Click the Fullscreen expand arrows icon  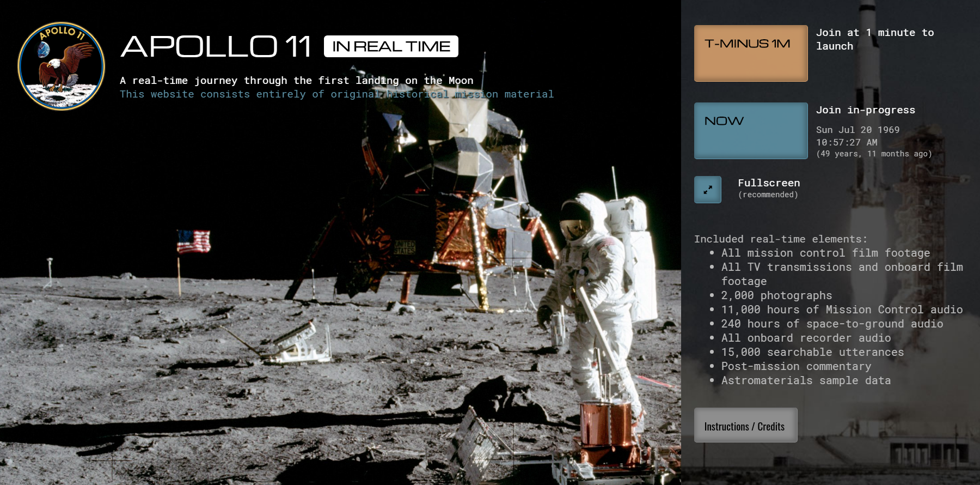click(x=707, y=190)
